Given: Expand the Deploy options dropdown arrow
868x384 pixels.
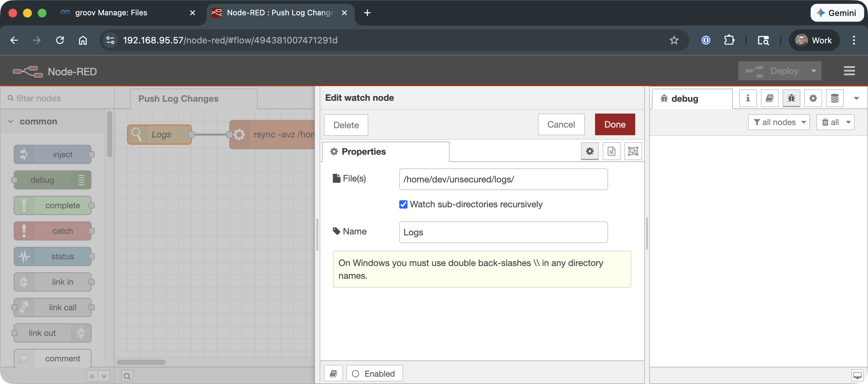Looking at the screenshot, I should point(813,71).
